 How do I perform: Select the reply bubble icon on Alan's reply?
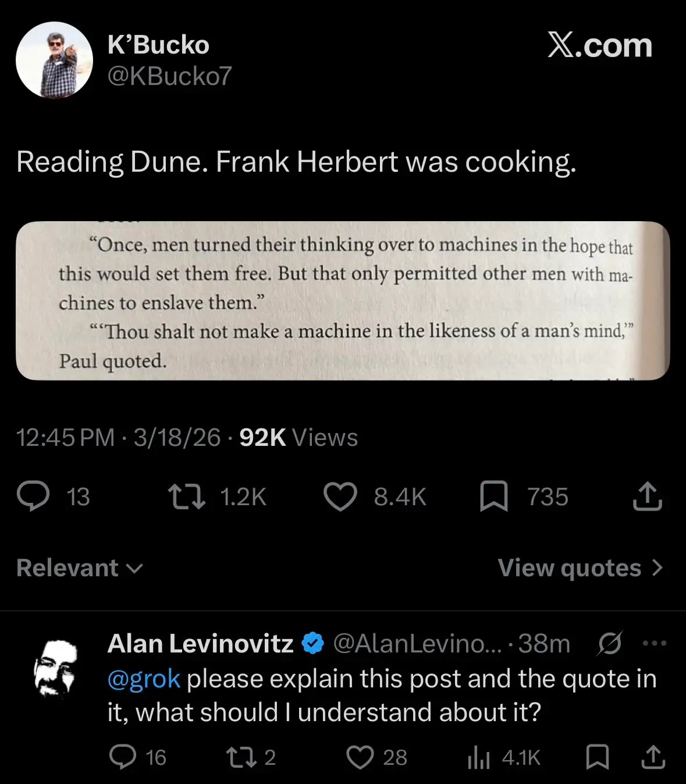tap(124, 757)
